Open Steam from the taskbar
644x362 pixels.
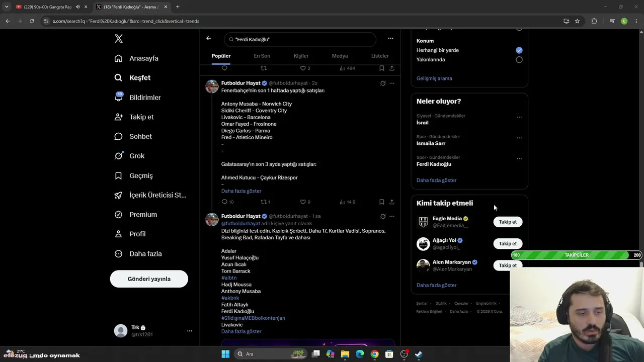coord(419,354)
